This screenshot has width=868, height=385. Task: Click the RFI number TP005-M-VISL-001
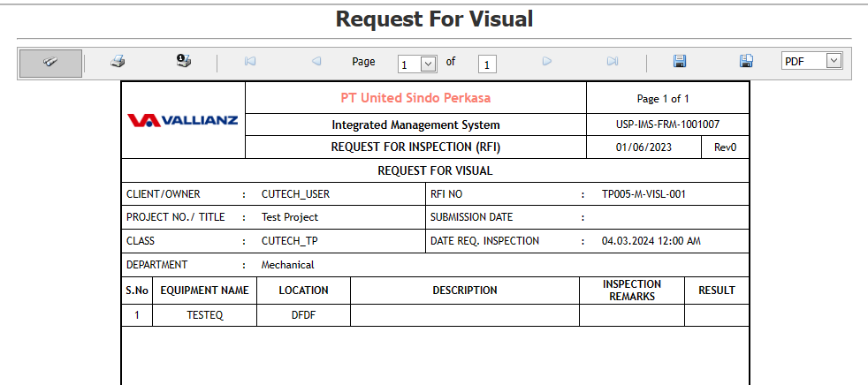click(x=643, y=193)
